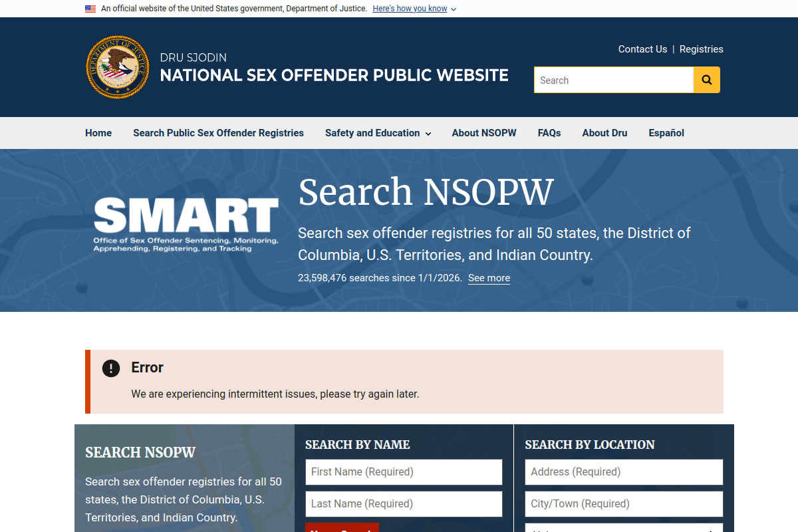
Task: Click the National Sex Offender Public Website title
Action: (x=334, y=75)
